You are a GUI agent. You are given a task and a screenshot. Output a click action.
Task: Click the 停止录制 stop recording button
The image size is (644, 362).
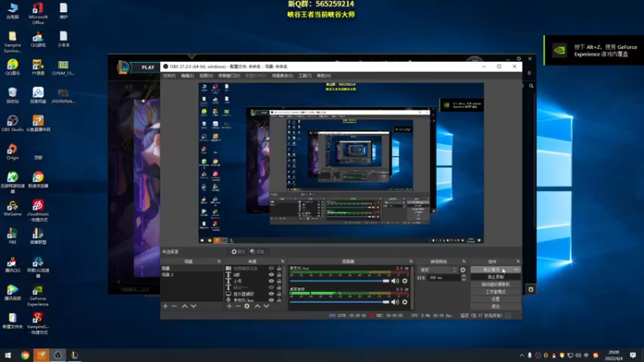496,277
